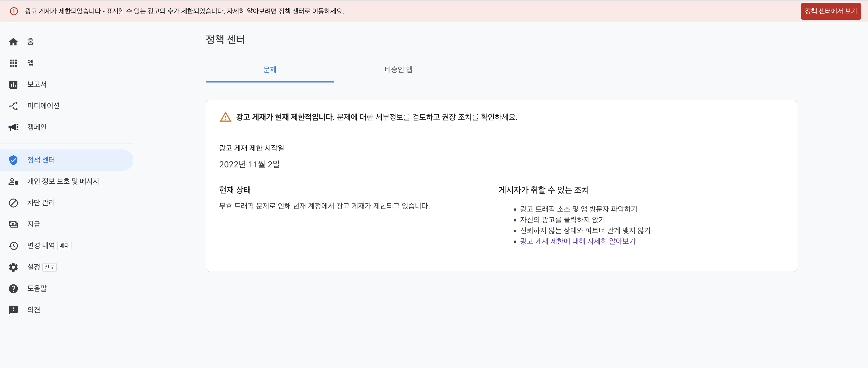Click the red alert icon in banner

[x=14, y=11]
